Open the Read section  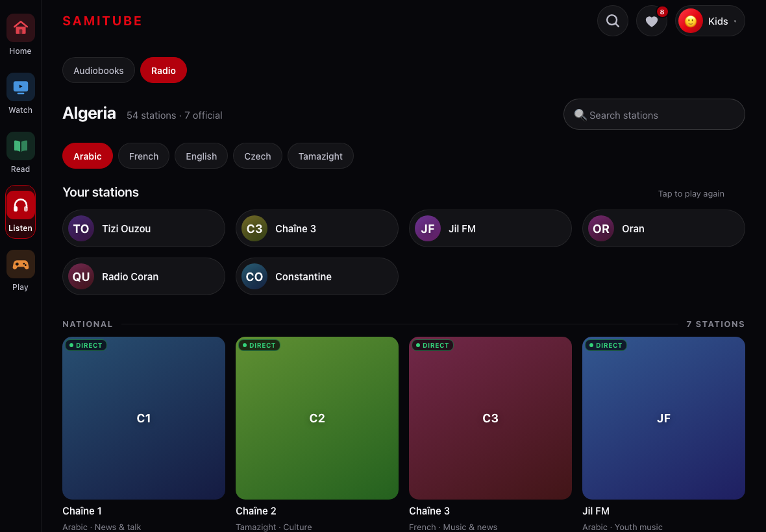coord(20,152)
